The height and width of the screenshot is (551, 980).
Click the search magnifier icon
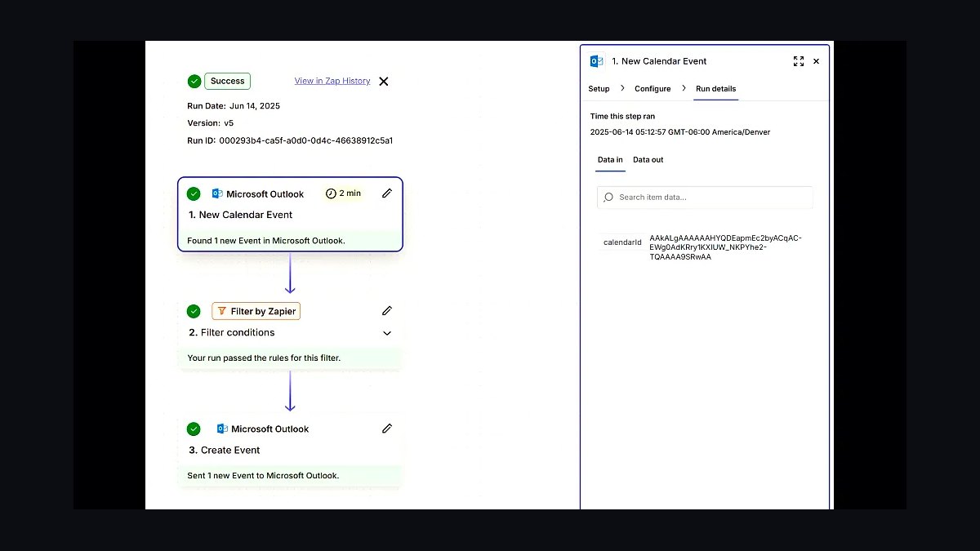pyautogui.click(x=608, y=198)
